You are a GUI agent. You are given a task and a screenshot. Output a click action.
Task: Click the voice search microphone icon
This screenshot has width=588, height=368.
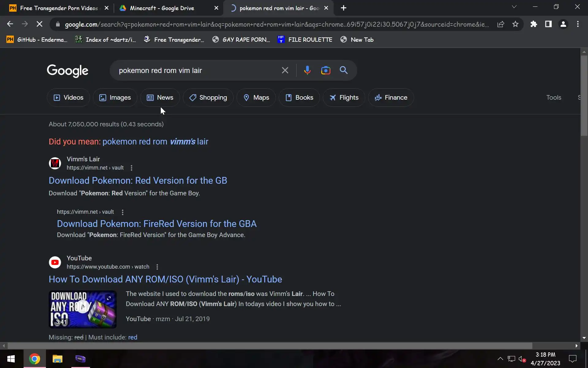pyautogui.click(x=307, y=70)
